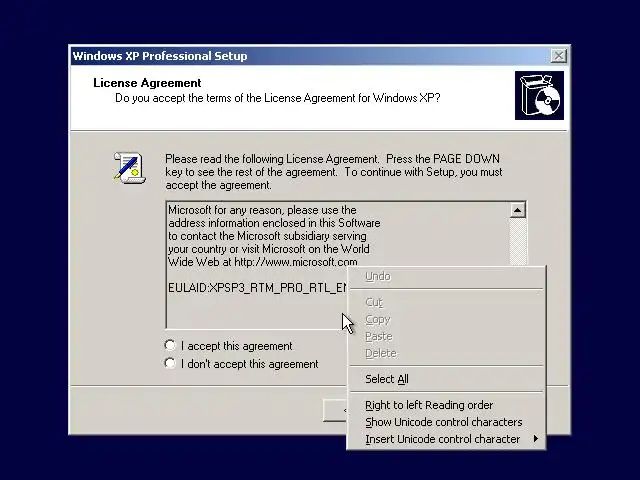Image resolution: width=640 pixels, height=480 pixels.
Task: Click "Do you accept the terms" subtitle
Action: pos(278,98)
